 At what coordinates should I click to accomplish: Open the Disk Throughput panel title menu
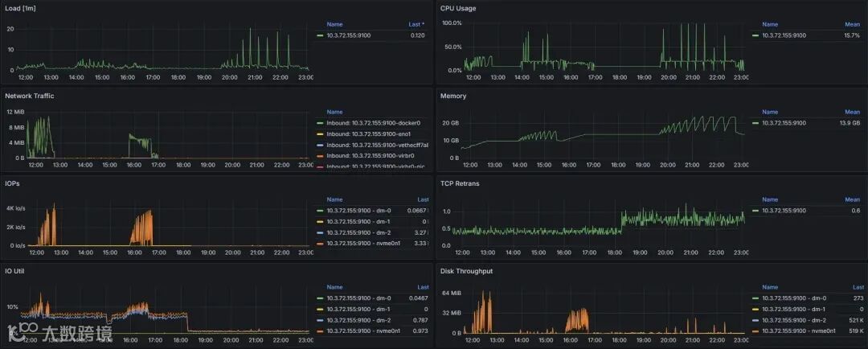coord(467,271)
